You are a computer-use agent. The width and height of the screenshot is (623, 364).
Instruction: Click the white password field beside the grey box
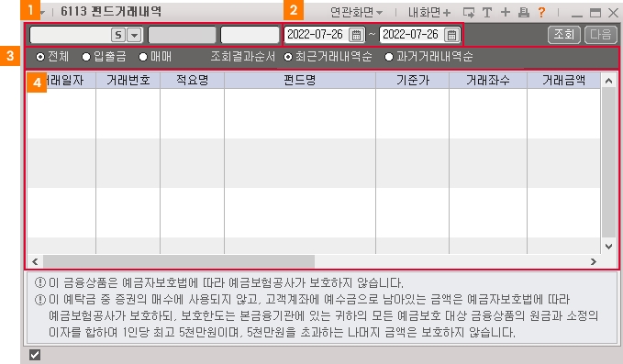pos(250,35)
